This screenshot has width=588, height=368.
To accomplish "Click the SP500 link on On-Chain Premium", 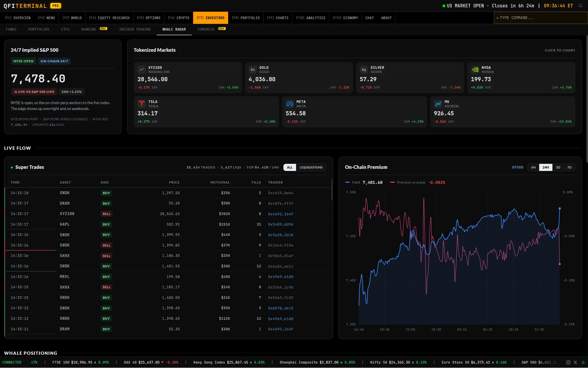I will point(517,167).
